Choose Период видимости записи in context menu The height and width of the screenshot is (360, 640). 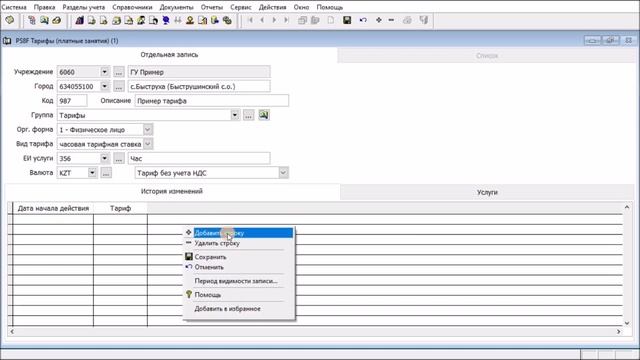tap(239, 281)
